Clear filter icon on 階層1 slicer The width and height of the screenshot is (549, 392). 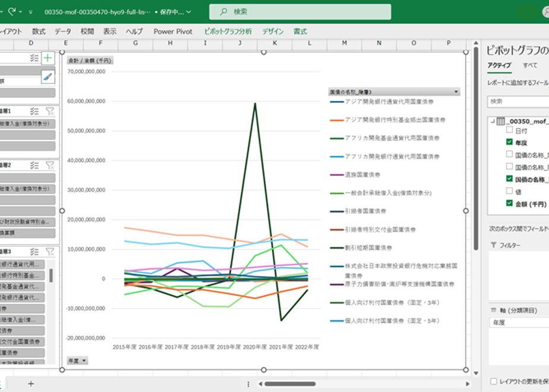(x=50, y=111)
